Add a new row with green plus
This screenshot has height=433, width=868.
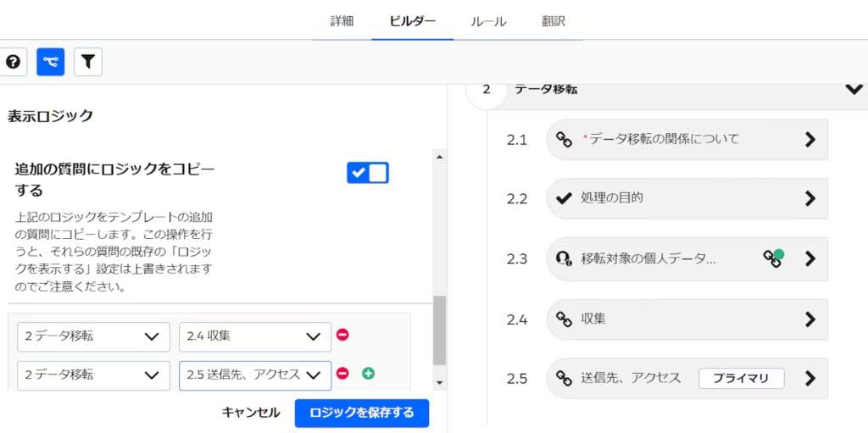coord(368,373)
